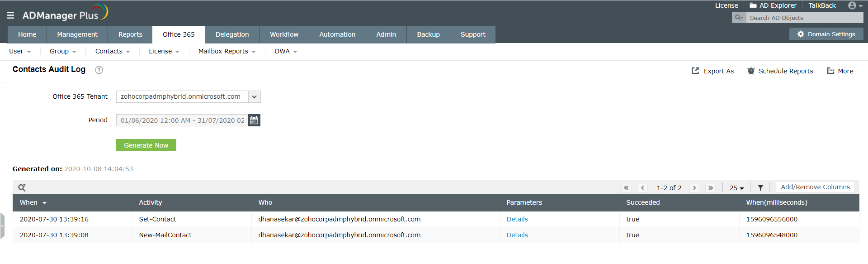Open the Period calendar picker

click(254, 120)
